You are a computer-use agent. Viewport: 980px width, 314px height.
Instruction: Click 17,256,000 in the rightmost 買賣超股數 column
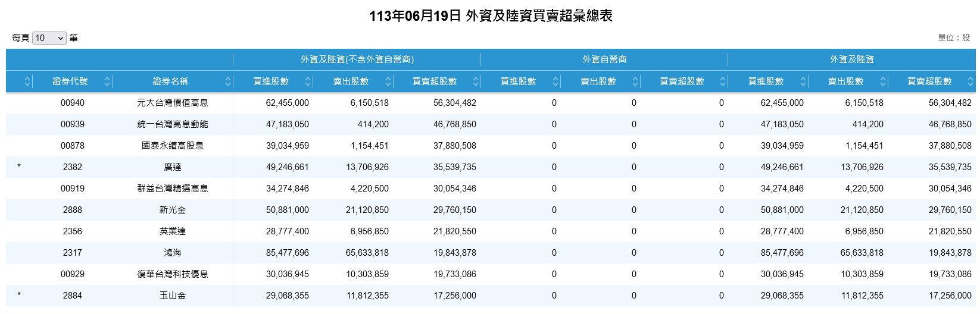[950, 296]
